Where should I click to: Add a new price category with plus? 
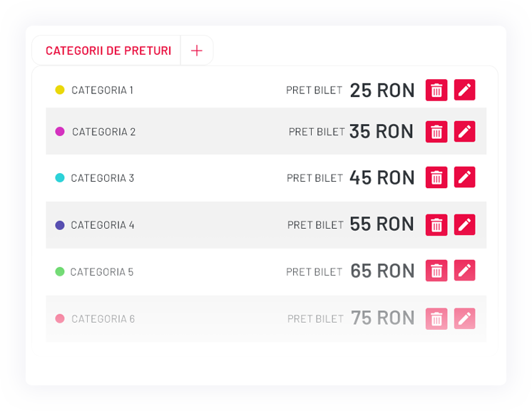point(197,51)
